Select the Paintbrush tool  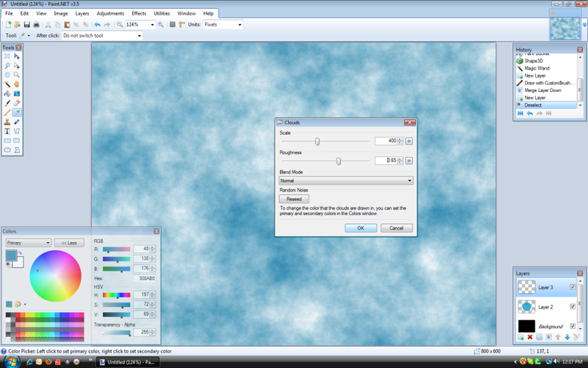[7, 103]
